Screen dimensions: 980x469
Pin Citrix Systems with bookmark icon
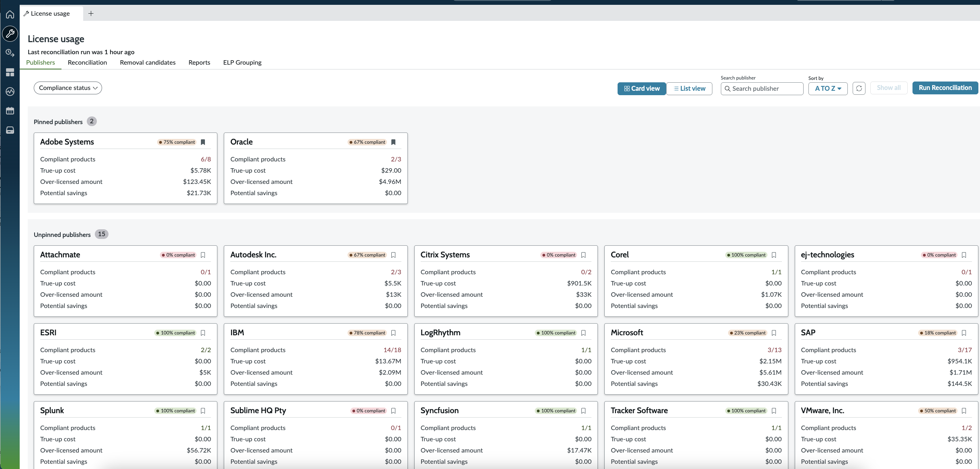pos(583,255)
